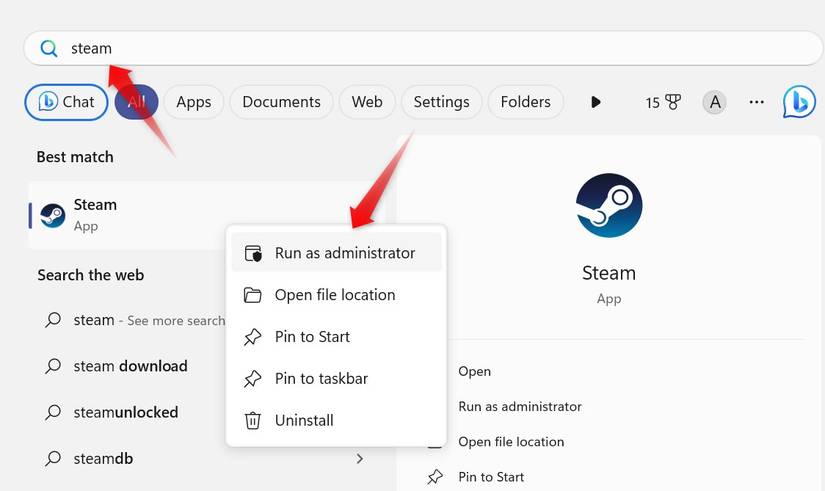Open the Bing Chat filter button
825x491 pixels.
pyautogui.click(x=66, y=102)
